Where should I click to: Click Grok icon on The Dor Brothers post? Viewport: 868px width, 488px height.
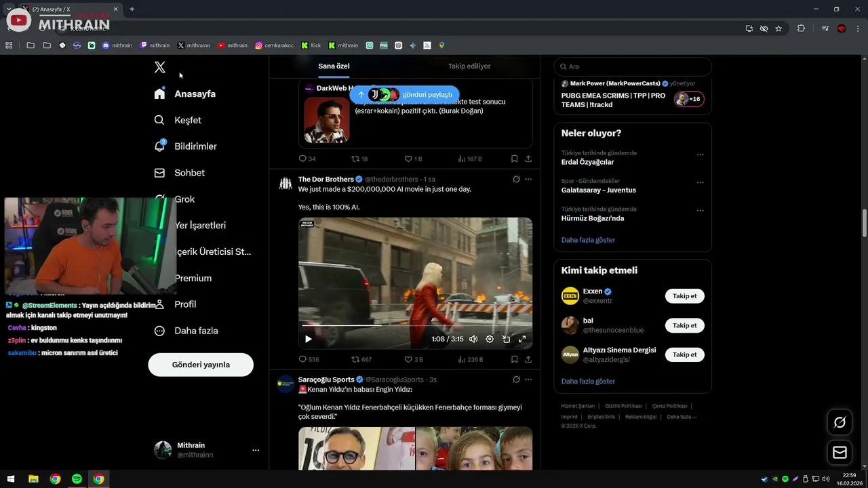coord(516,180)
